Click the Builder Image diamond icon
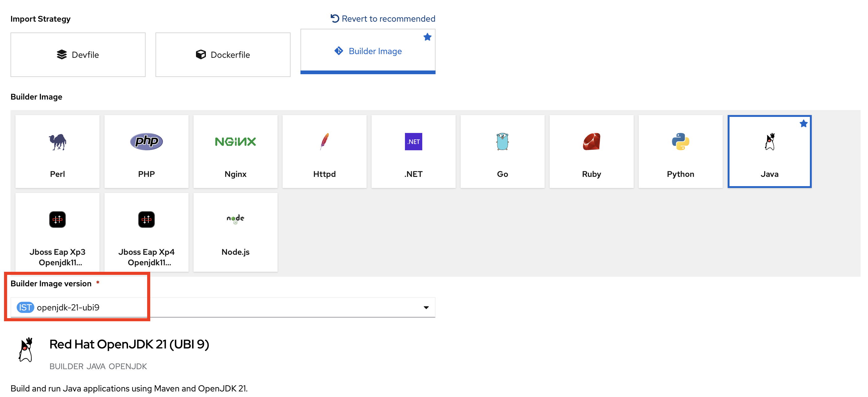 [339, 51]
